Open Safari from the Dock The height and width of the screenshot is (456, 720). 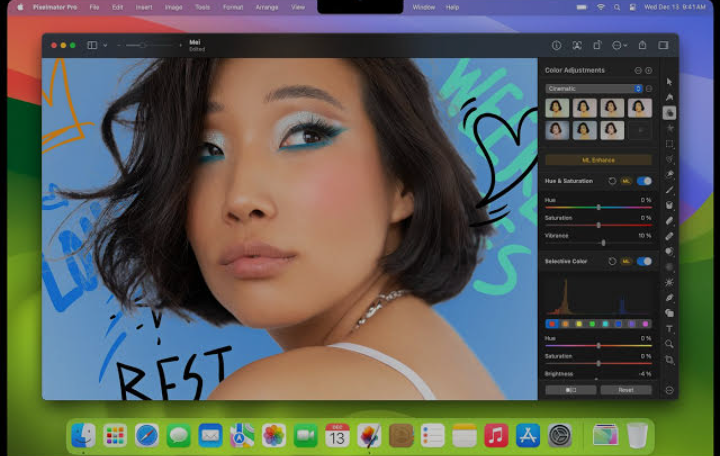pos(147,435)
